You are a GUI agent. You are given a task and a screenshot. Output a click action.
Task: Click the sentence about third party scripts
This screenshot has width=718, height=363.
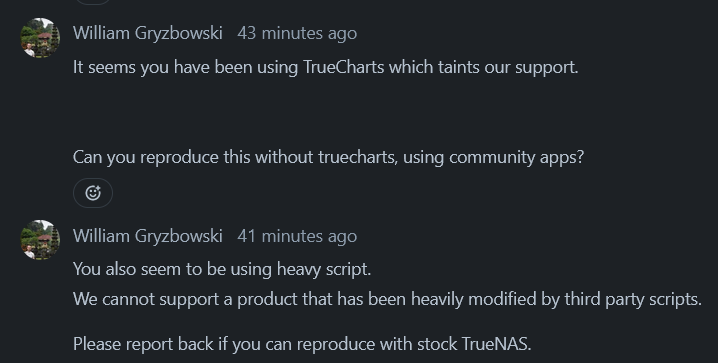[387, 299]
